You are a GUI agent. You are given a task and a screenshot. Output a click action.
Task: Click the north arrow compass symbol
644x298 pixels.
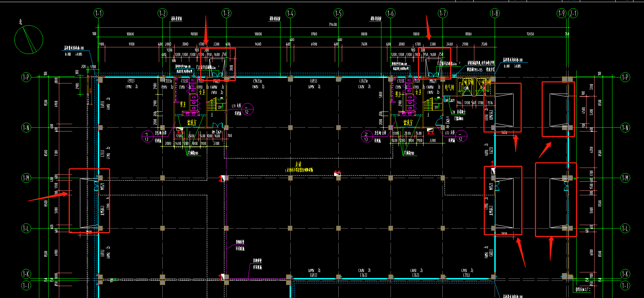[x=29, y=39]
